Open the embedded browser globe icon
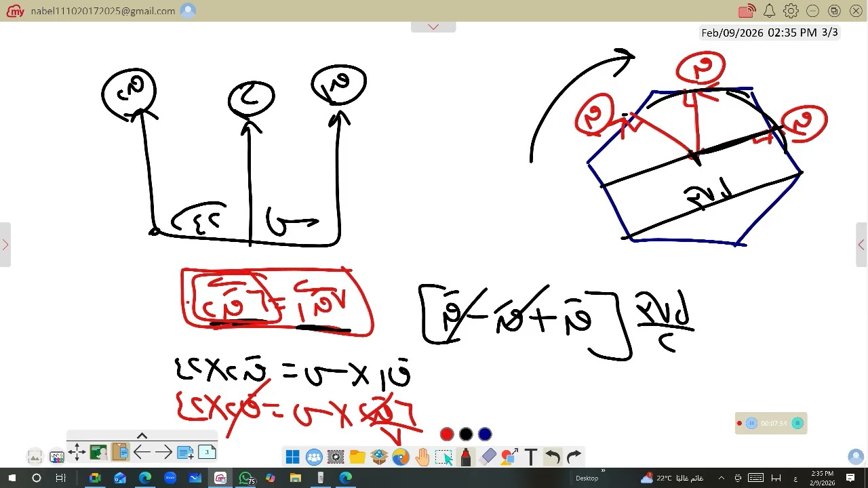This screenshot has height=488, width=868. [x=401, y=457]
